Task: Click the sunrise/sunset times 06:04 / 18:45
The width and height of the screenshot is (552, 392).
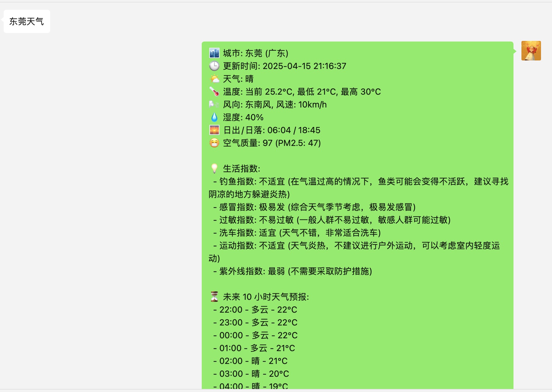Action: [x=294, y=130]
